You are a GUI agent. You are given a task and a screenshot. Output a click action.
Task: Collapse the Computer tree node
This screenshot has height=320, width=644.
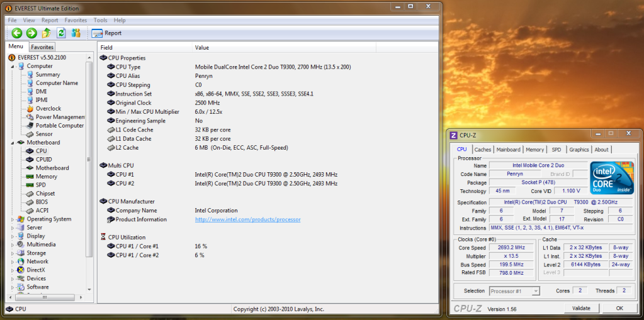(13, 66)
